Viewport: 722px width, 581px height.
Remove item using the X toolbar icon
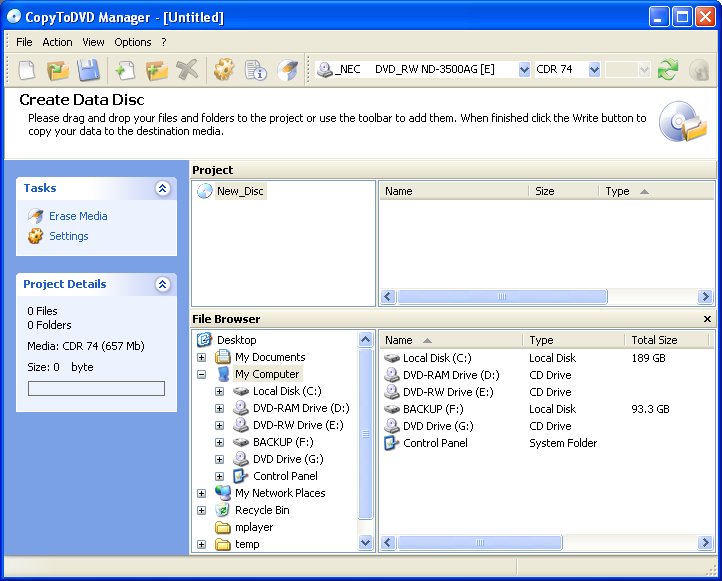[187, 70]
